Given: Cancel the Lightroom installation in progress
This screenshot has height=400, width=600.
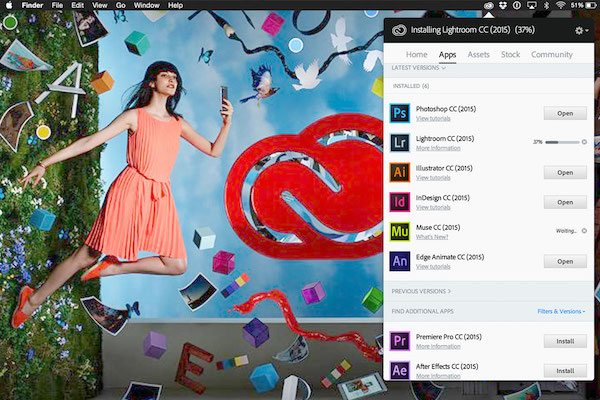Looking at the screenshot, I should point(585,143).
